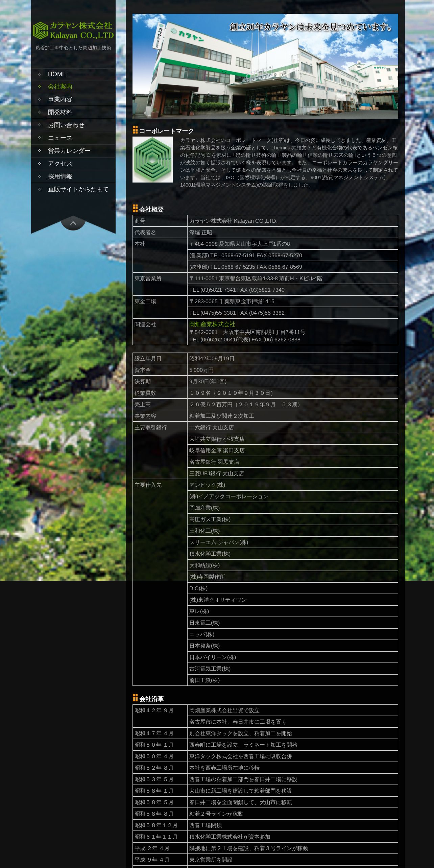Viewport: 434px width, 868px height.
Task: Click the 東京営業所 address cell 〒111-0051
Action: pos(292,279)
